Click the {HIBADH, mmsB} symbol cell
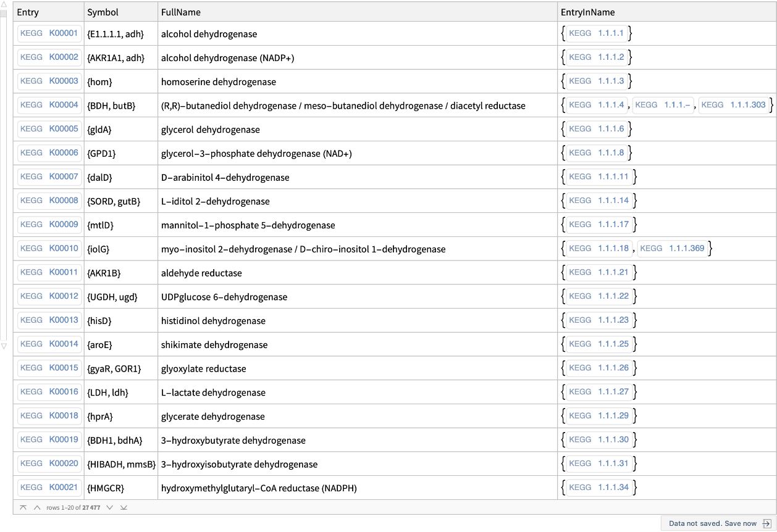This screenshot has height=532, width=777. (121, 464)
